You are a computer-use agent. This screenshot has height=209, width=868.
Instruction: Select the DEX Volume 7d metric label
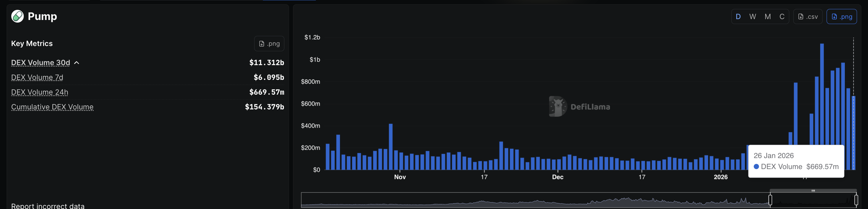click(37, 78)
